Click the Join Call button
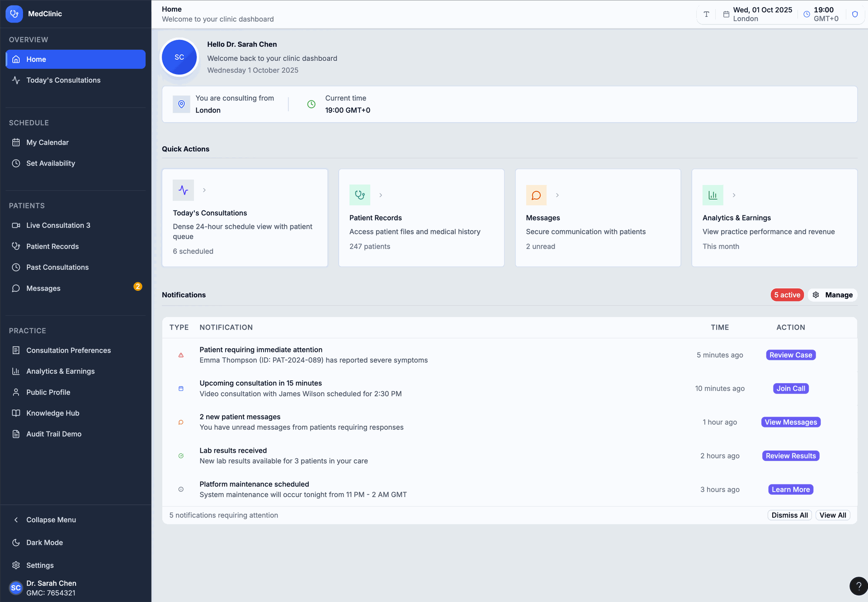The image size is (868, 602). pyautogui.click(x=790, y=389)
